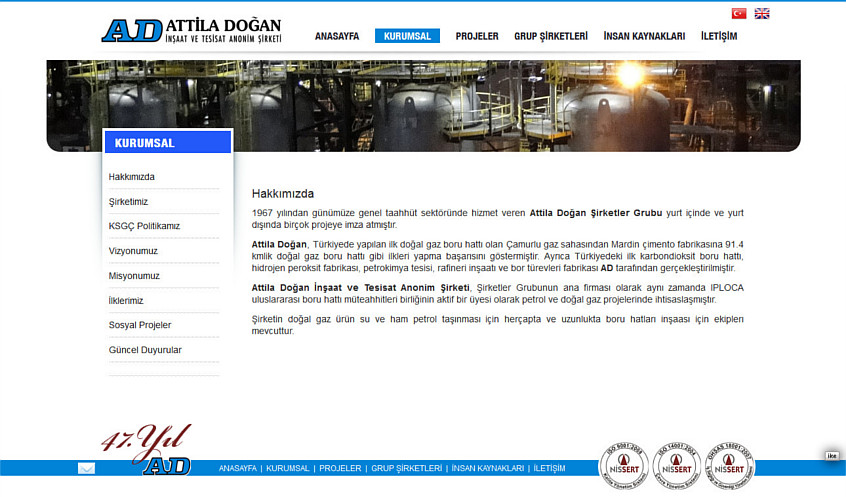
Task: Click the Hakkımızda page heading
Action: tap(283, 194)
